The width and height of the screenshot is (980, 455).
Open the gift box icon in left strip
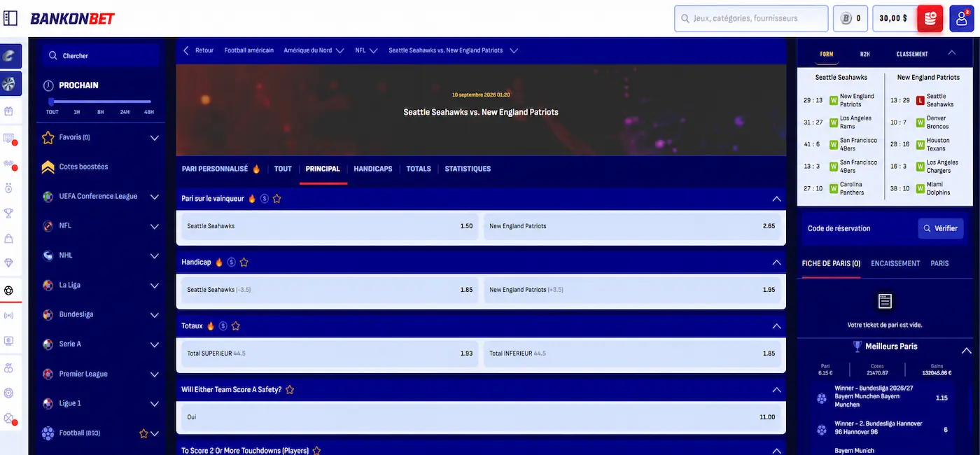(x=9, y=111)
